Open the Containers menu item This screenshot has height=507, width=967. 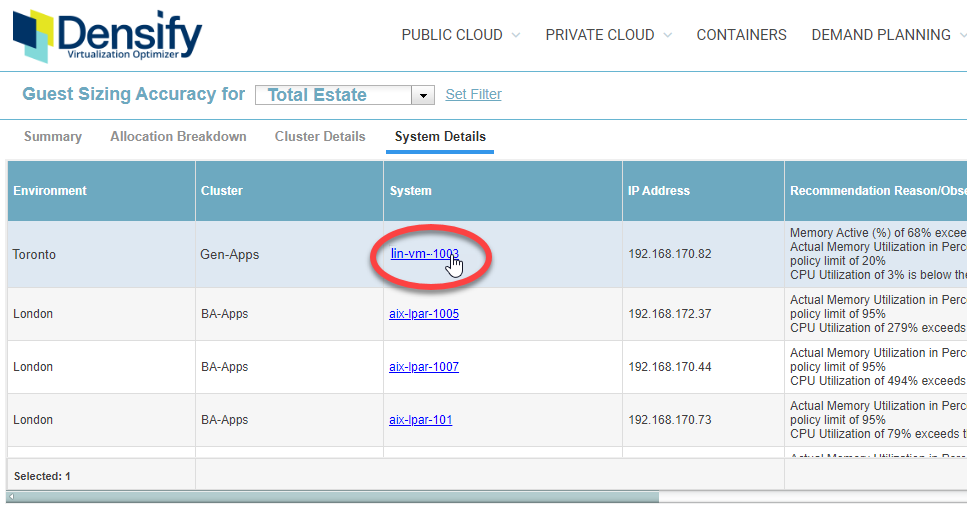741,35
